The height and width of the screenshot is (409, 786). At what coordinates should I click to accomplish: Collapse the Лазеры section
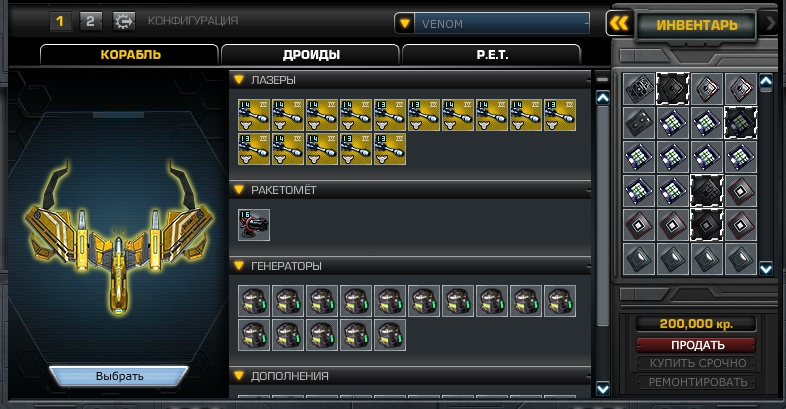coord(239,80)
